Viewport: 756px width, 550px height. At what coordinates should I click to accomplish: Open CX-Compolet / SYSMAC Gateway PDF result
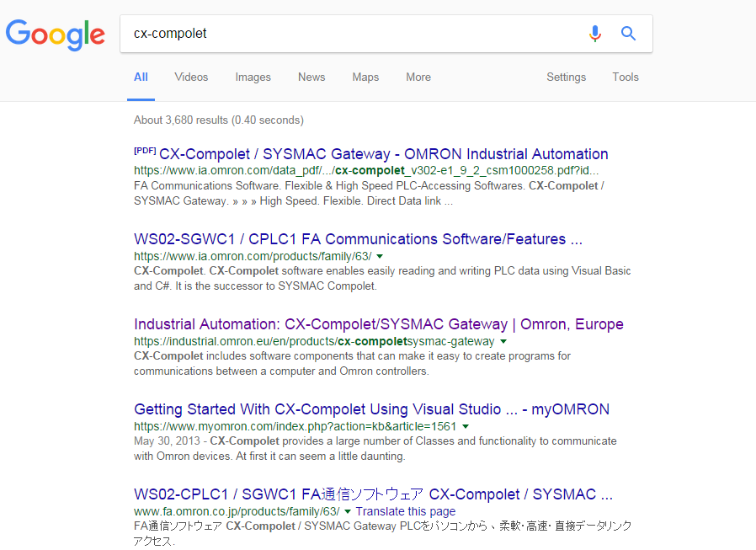(383, 154)
